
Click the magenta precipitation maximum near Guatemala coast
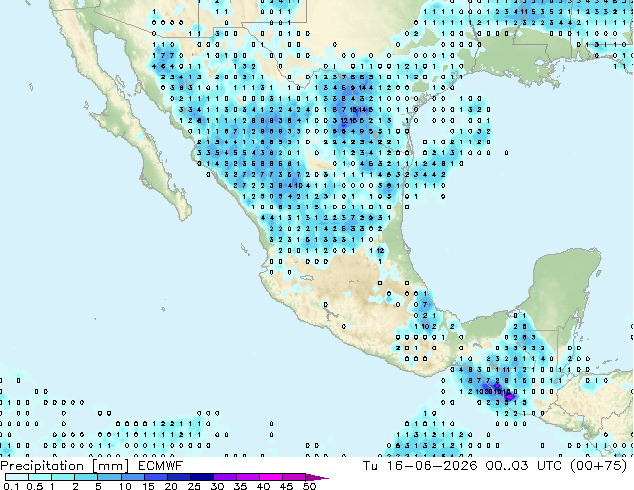pyautogui.click(x=510, y=395)
